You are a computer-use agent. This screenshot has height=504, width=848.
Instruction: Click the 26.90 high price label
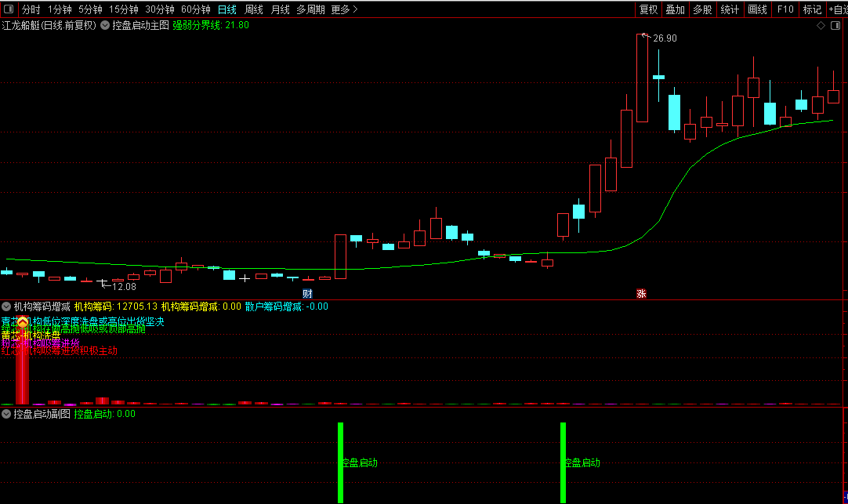(665, 38)
